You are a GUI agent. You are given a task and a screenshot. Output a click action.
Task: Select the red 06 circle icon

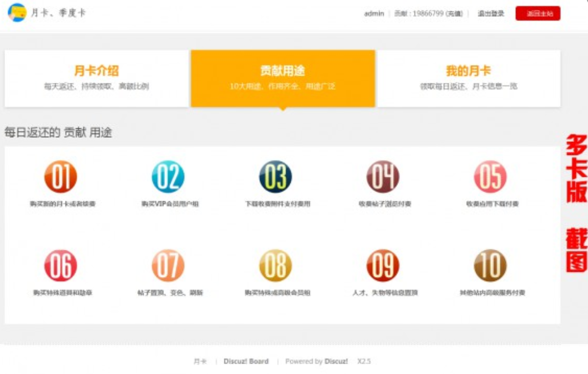point(61,265)
